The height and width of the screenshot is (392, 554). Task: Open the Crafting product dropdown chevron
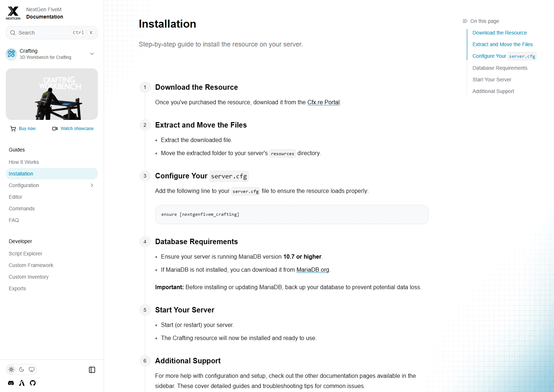coord(92,54)
